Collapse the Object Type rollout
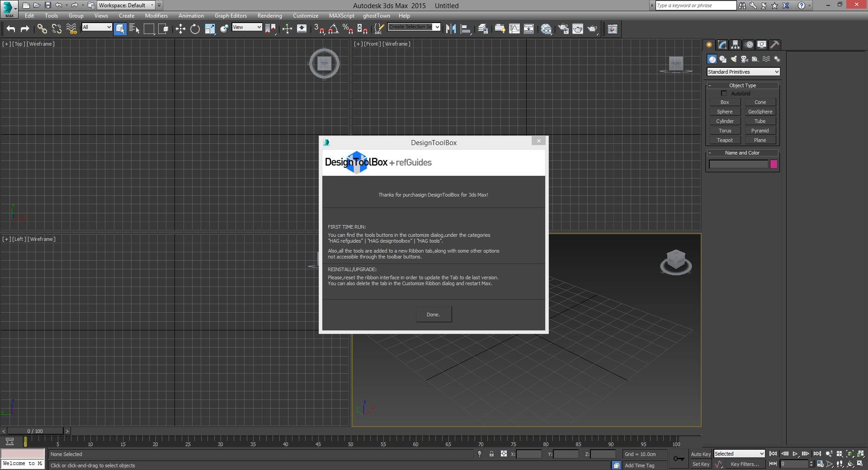The image size is (868, 470). 742,85
